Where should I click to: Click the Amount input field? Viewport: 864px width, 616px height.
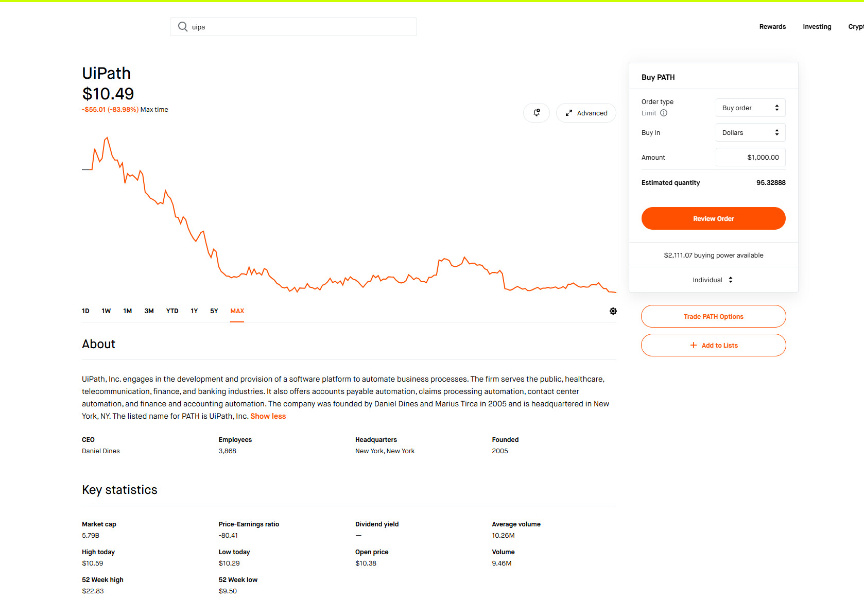[x=751, y=157]
